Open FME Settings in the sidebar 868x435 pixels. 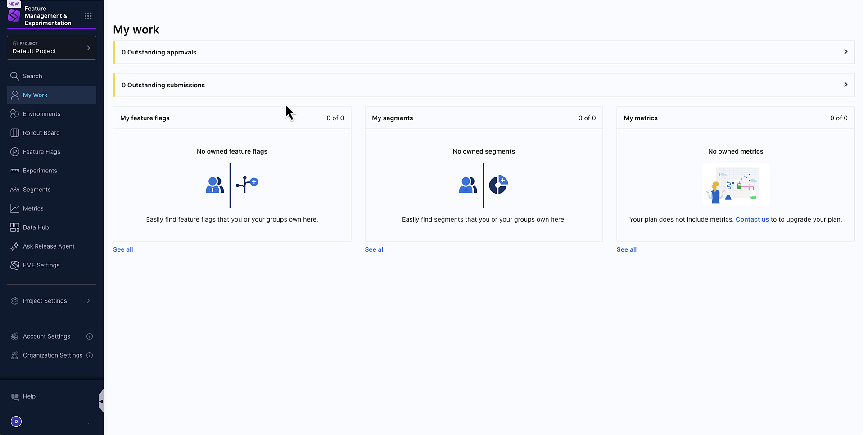click(x=41, y=265)
